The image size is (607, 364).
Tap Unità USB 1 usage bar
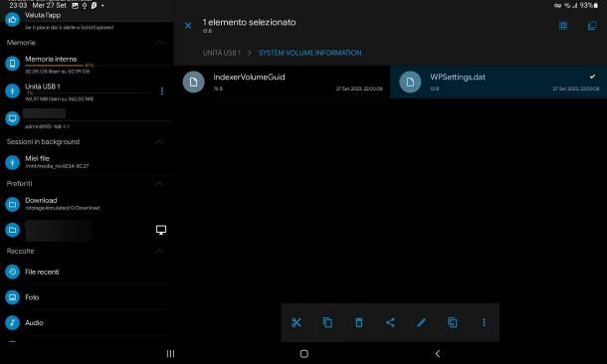pos(89,92)
